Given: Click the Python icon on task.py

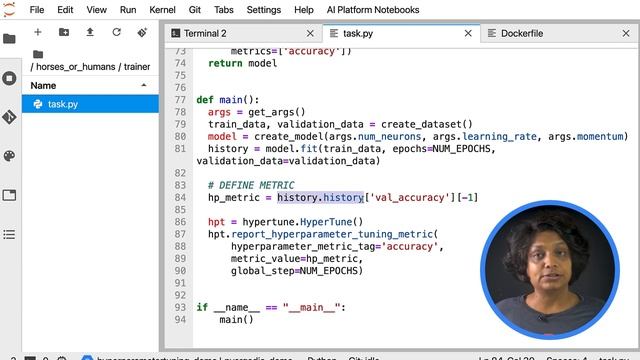Looking at the screenshot, I should tap(38, 104).
